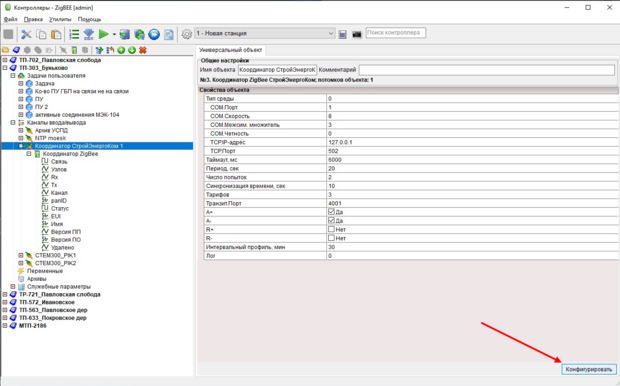
Task: Click the green device icon in tree toolbar
Action: [74, 50]
